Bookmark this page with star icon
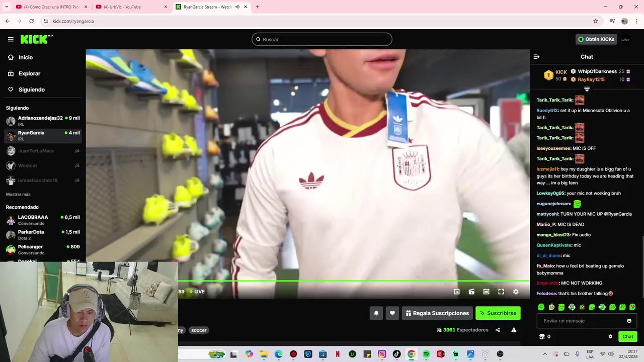The height and width of the screenshot is (362, 644). coord(596,21)
